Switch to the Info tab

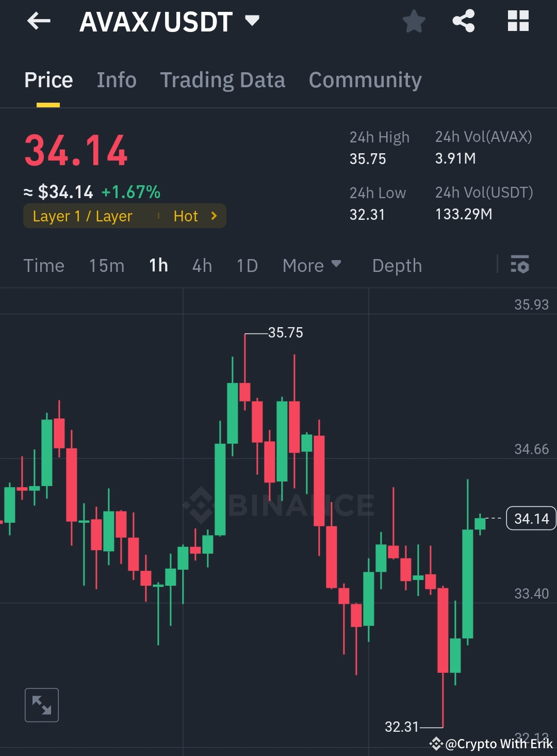(x=116, y=79)
